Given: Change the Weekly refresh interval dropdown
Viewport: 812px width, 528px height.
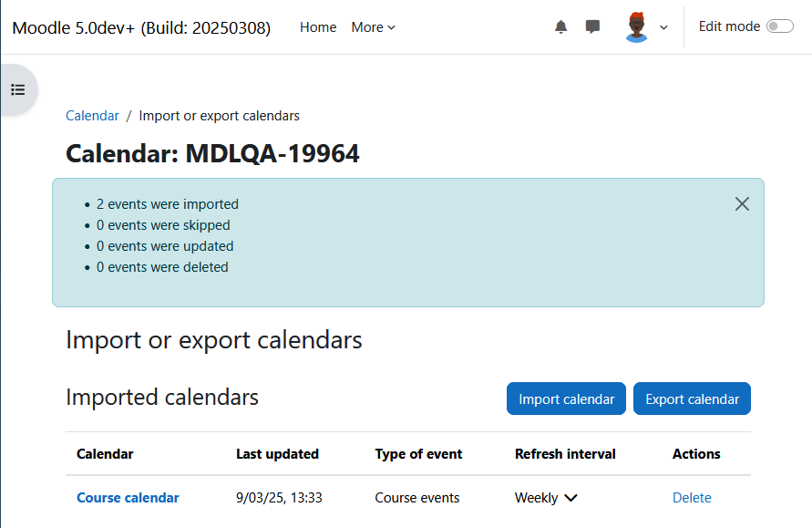Looking at the screenshot, I should [546, 497].
